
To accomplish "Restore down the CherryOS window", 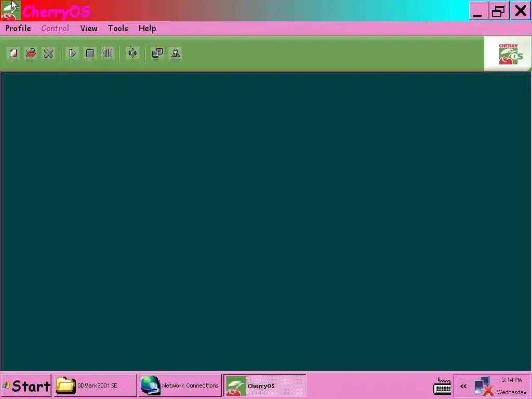I will pos(499,11).
